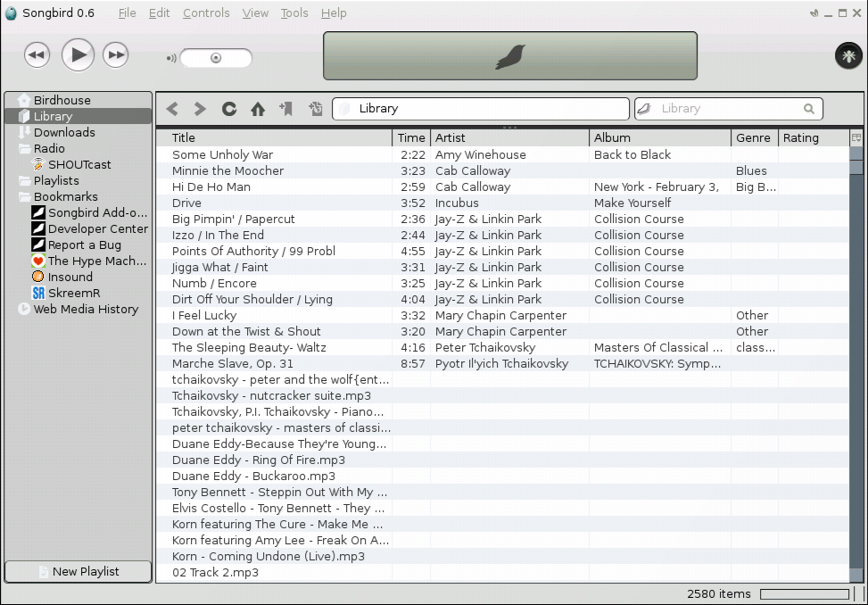
Task: Open the Edit menu
Action: tap(159, 12)
